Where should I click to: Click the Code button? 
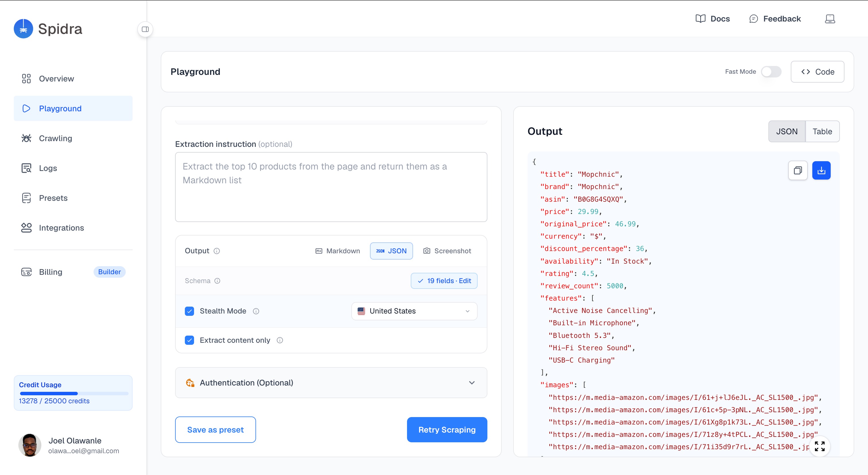click(x=817, y=72)
